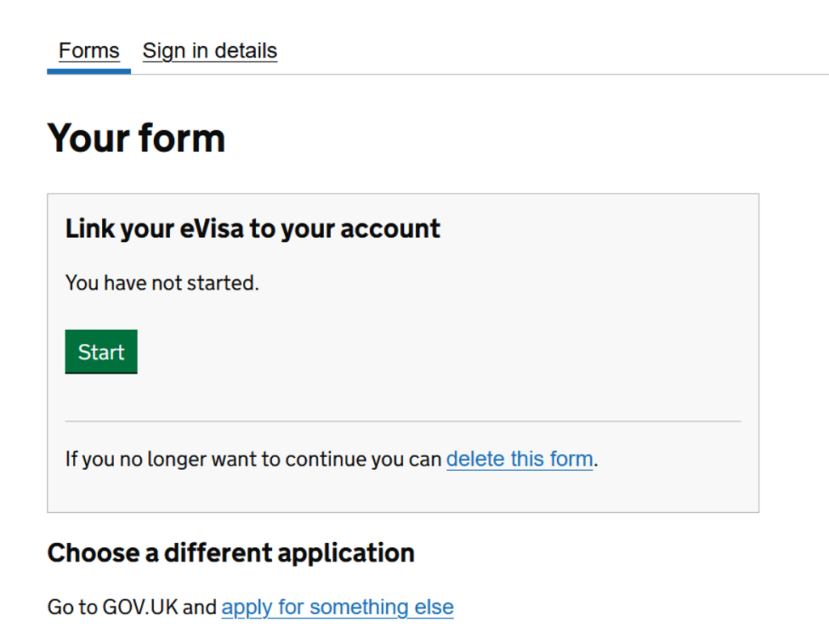Click the 'Choose a different application' heading

point(231,553)
